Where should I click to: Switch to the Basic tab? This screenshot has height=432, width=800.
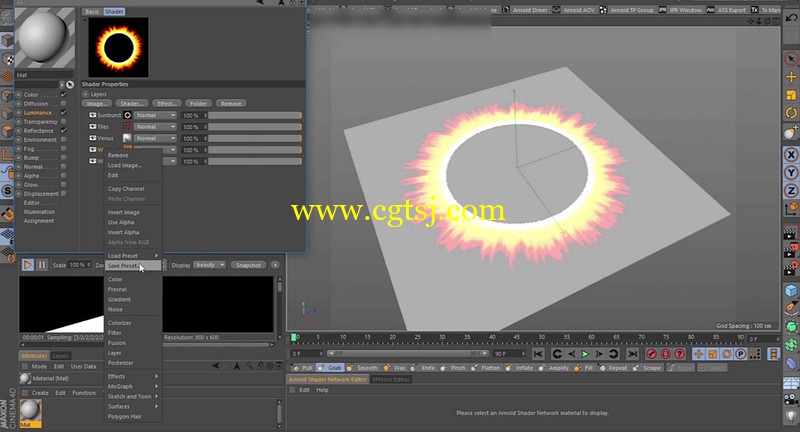coord(92,11)
